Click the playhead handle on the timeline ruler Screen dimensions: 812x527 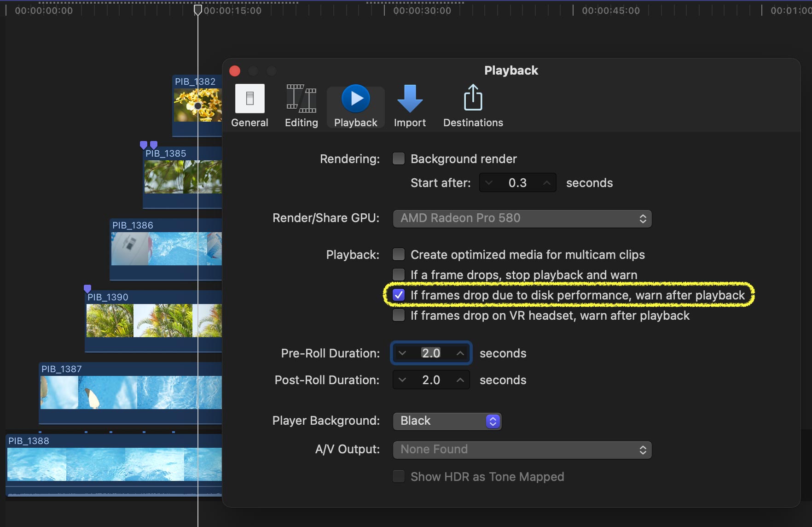(x=198, y=10)
